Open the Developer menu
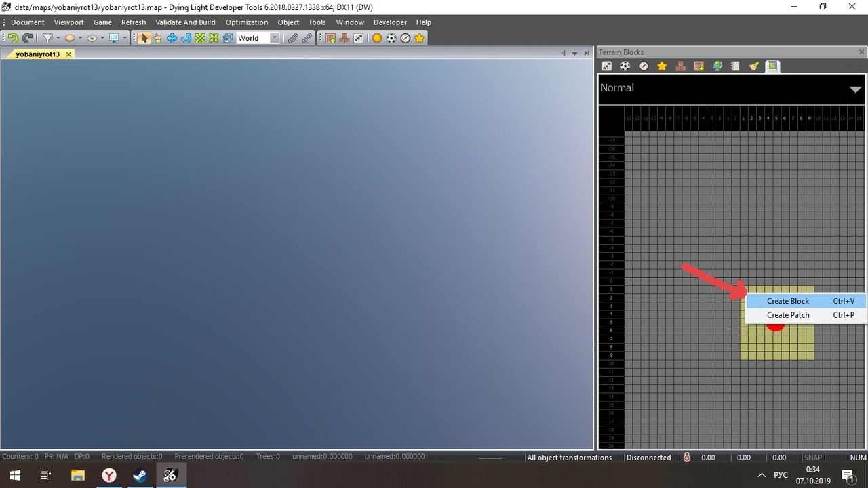This screenshot has width=868, height=488. (391, 22)
